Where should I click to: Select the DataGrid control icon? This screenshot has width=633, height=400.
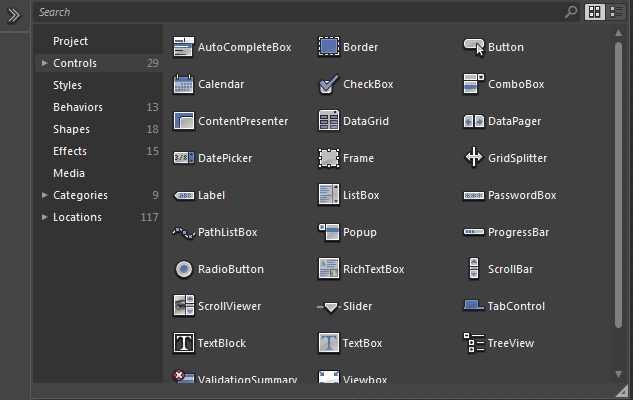[x=328, y=121]
